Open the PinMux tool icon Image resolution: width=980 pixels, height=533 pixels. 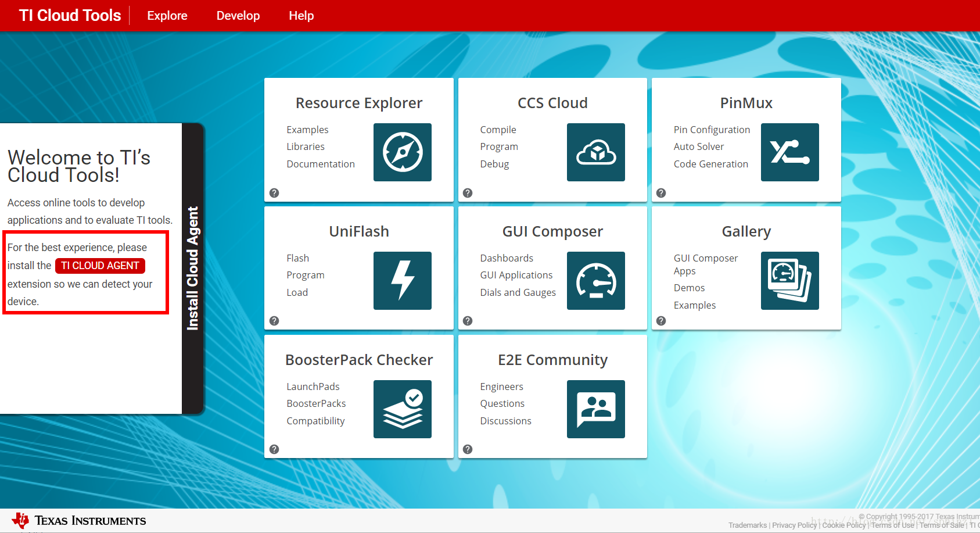(790, 152)
